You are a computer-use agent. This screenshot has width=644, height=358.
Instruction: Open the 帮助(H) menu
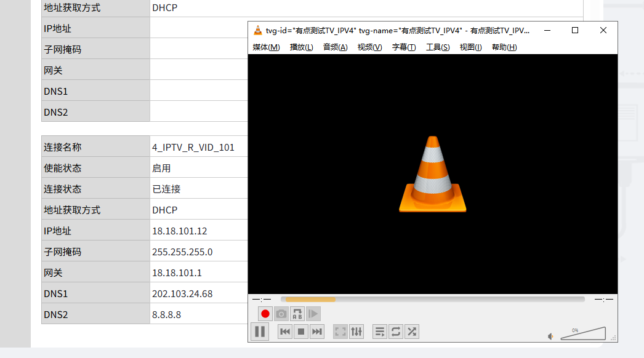(x=504, y=47)
